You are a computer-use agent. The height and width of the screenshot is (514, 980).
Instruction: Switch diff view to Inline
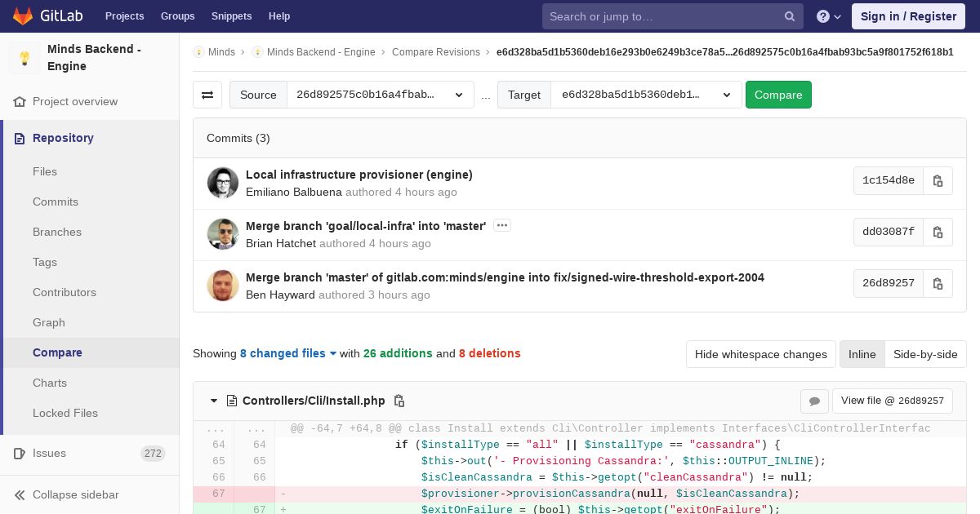(x=862, y=354)
